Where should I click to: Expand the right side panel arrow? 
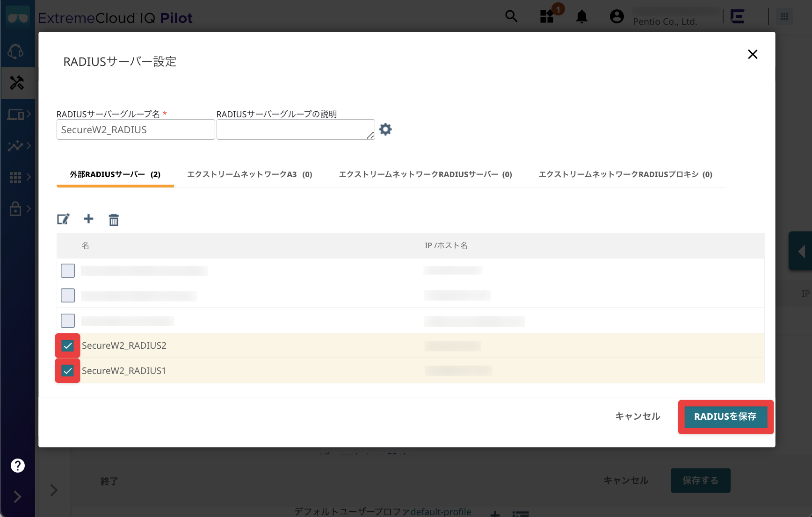click(801, 251)
